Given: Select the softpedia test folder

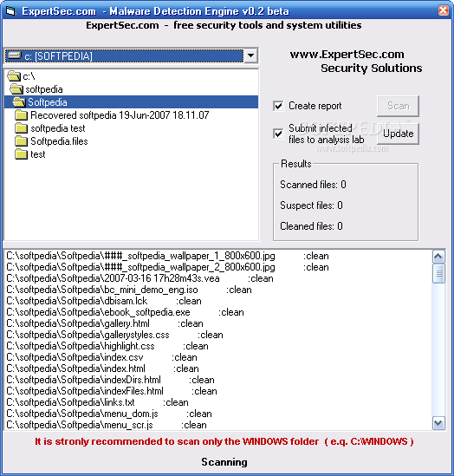Looking at the screenshot, I should point(58,128).
